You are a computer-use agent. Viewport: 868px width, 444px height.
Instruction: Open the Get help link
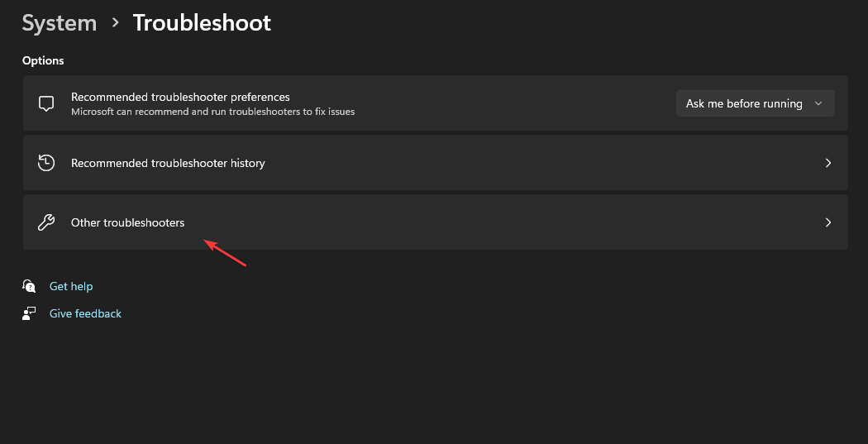[71, 286]
